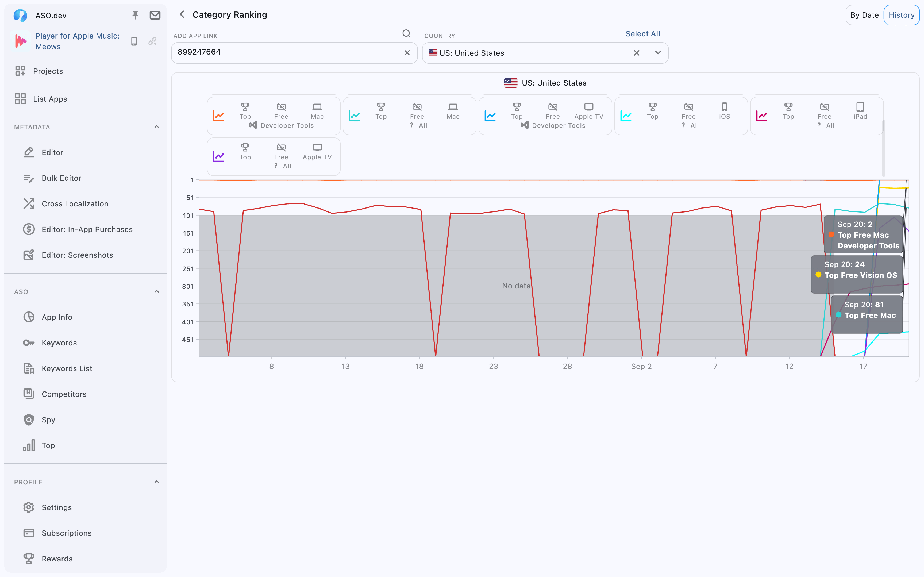Click the Rewards trophy icon

point(29,559)
